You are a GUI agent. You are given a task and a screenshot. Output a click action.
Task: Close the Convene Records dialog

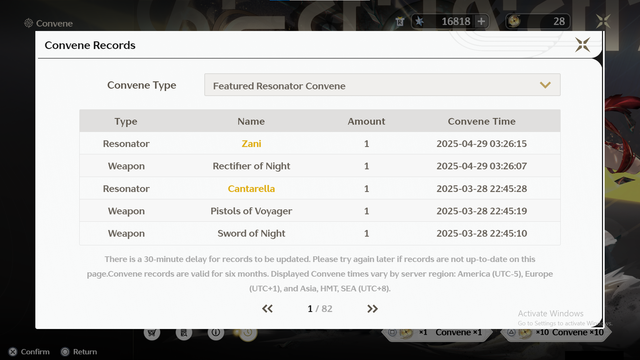point(582,44)
